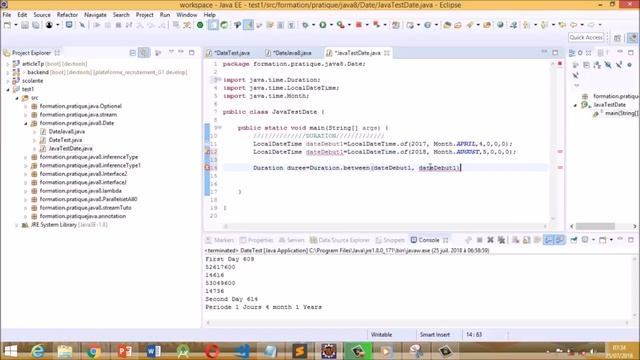Viewport: 640px width, 360px height.
Task: Expand the JRE System Library node
Action: pyautogui.click(x=17, y=225)
